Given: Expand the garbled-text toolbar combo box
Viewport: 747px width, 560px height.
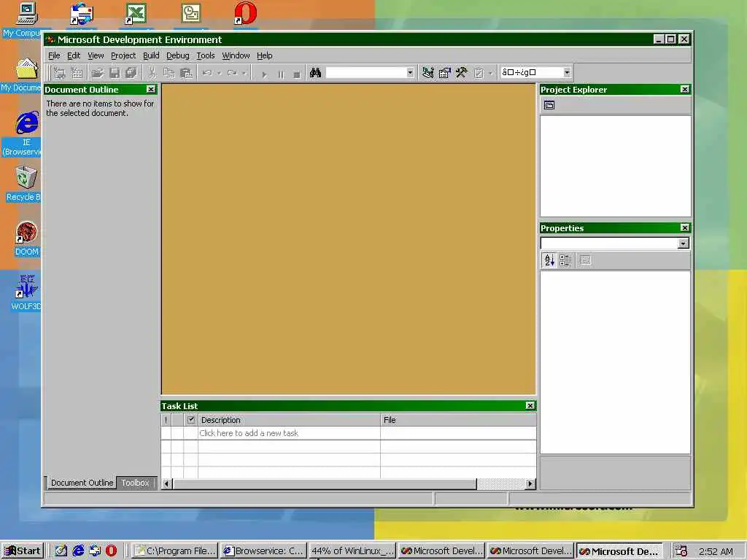Looking at the screenshot, I should click(566, 72).
